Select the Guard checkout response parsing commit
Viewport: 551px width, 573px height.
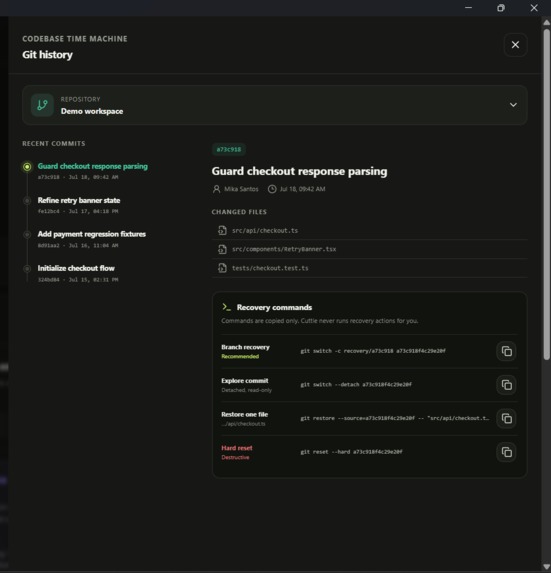click(93, 171)
